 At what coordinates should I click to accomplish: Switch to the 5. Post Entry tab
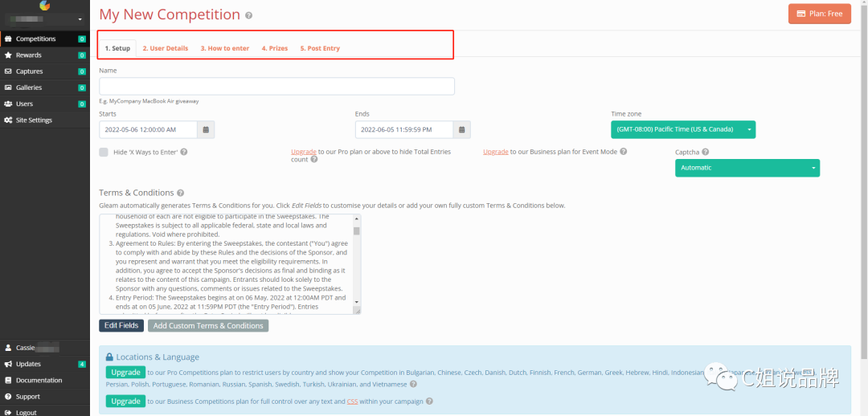[320, 48]
